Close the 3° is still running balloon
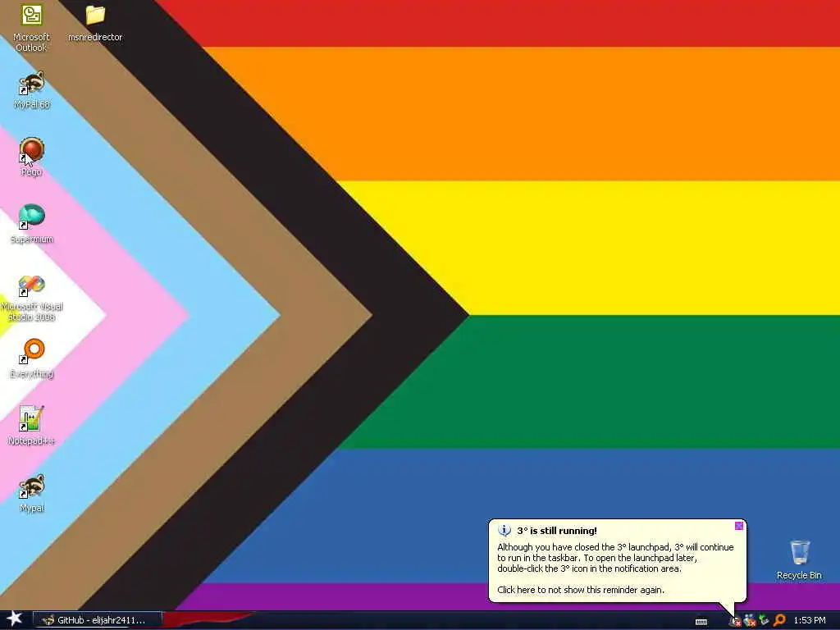Screen dimensions: 840x630 point(739,526)
